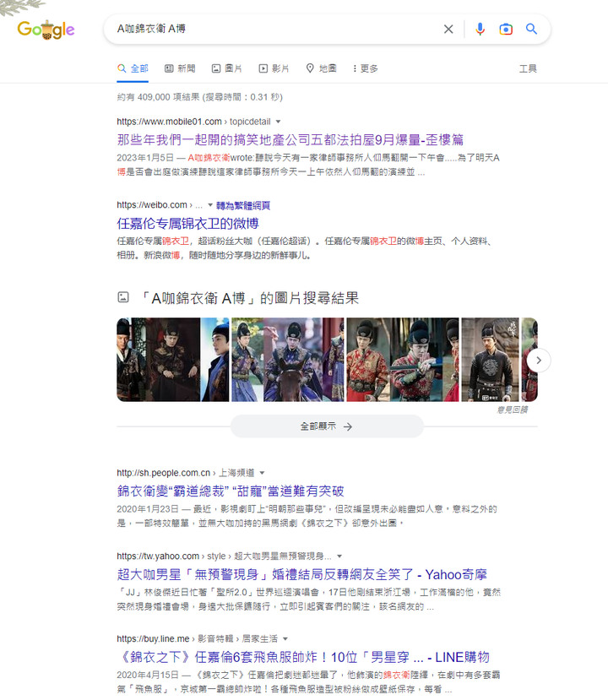This screenshot has width=608, height=700.
Task: Open the red-robed sword image thumbnail
Action: (x=403, y=360)
